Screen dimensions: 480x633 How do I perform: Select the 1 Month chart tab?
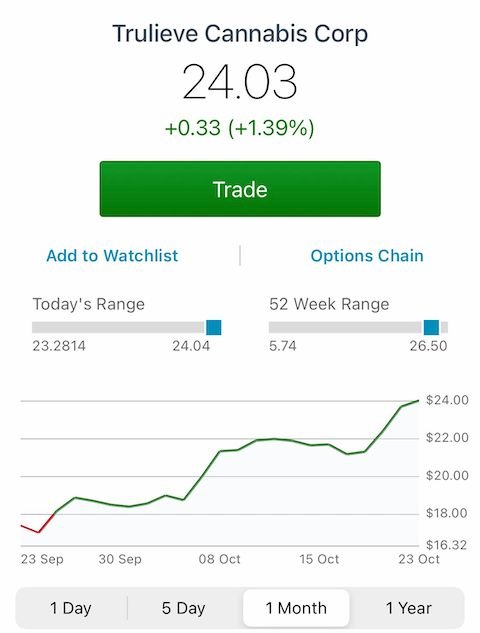coord(296,608)
